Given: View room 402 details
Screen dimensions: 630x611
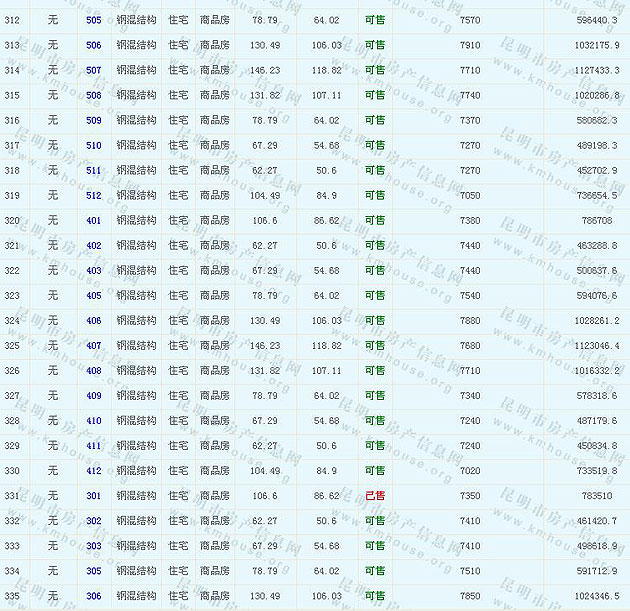Looking at the screenshot, I should pyautogui.click(x=93, y=245).
